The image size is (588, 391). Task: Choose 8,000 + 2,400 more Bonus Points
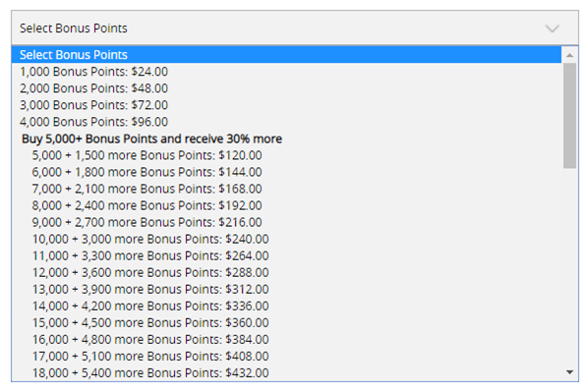[286, 205]
